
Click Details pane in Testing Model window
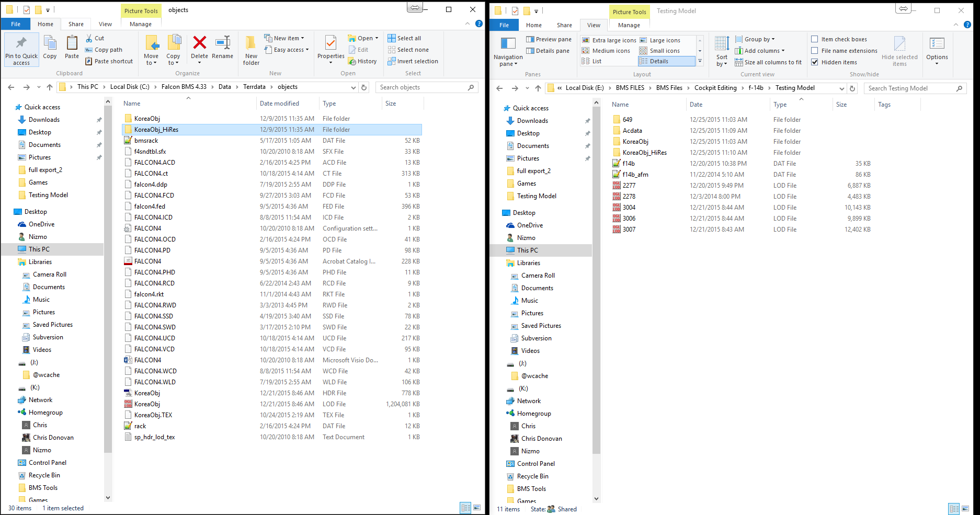pos(548,51)
